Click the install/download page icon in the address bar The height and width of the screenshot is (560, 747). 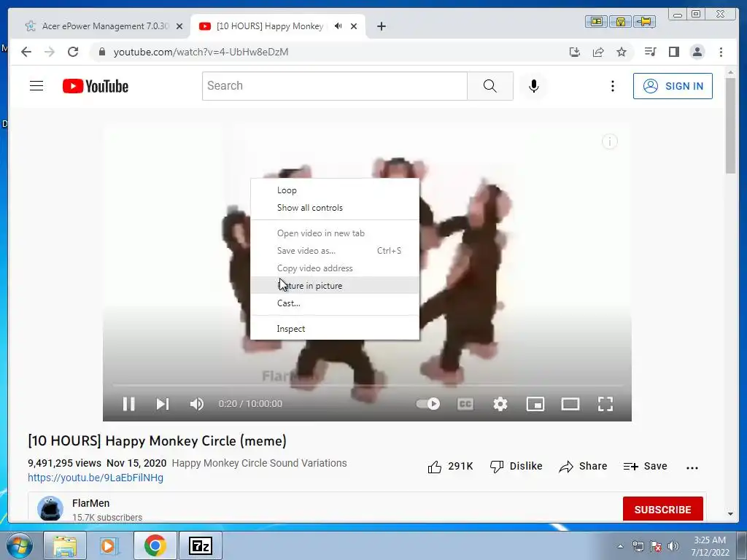(575, 52)
